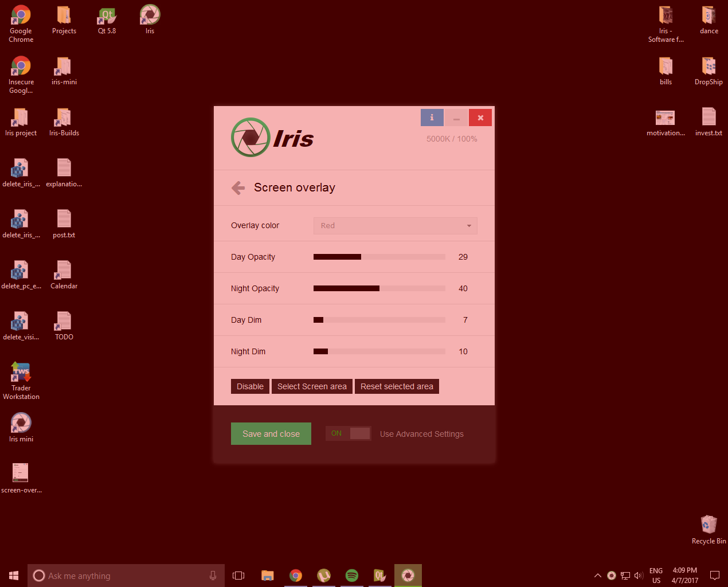Adjust the Day Opacity slider
Screen dimensions: 728x587
pos(379,257)
